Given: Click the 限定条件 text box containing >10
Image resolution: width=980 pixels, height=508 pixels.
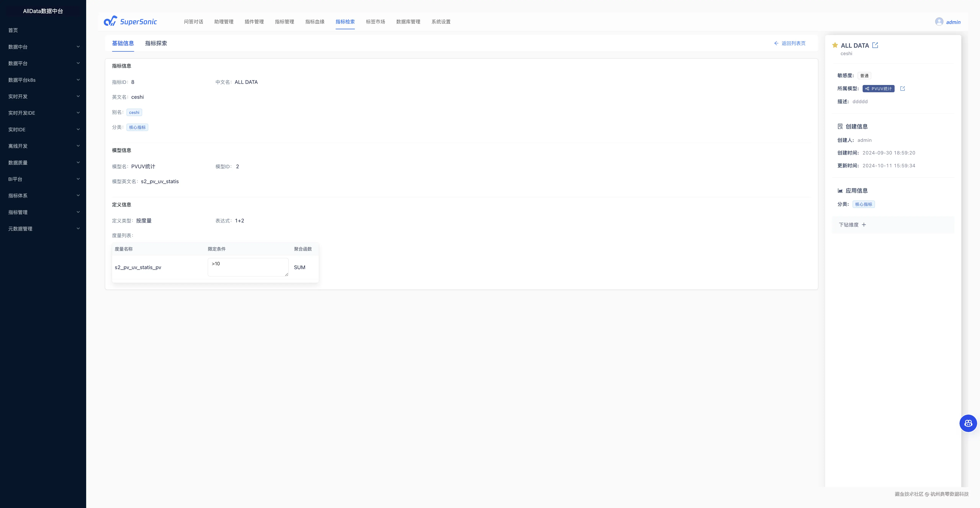Looking at the screenshot, I should [x=248, y=267].
